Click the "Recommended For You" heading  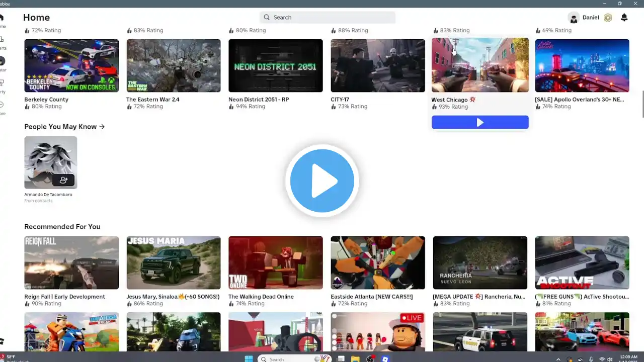click(x=62, y=227)
